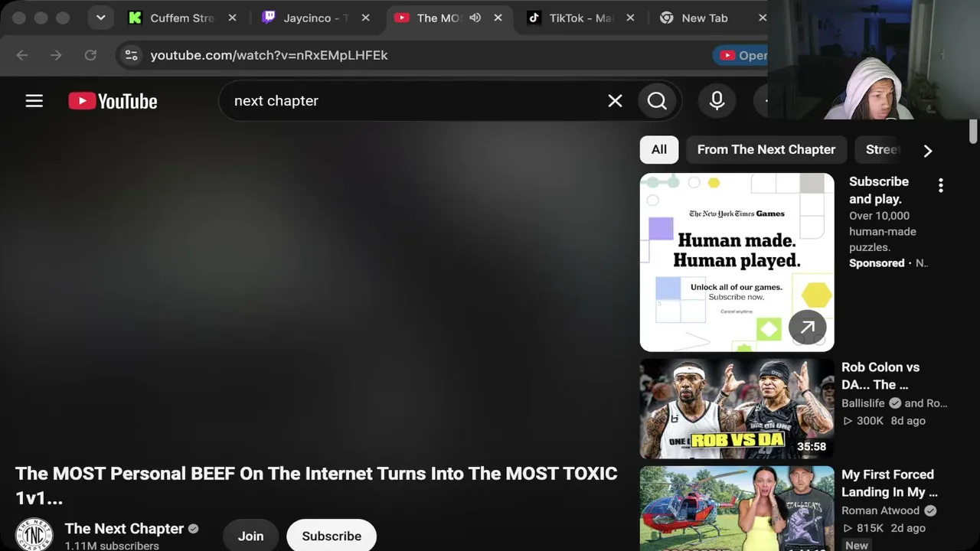The image size is (980, 551).
Task: Open the tab search dropdown arrow
Action: pos(100,18)
